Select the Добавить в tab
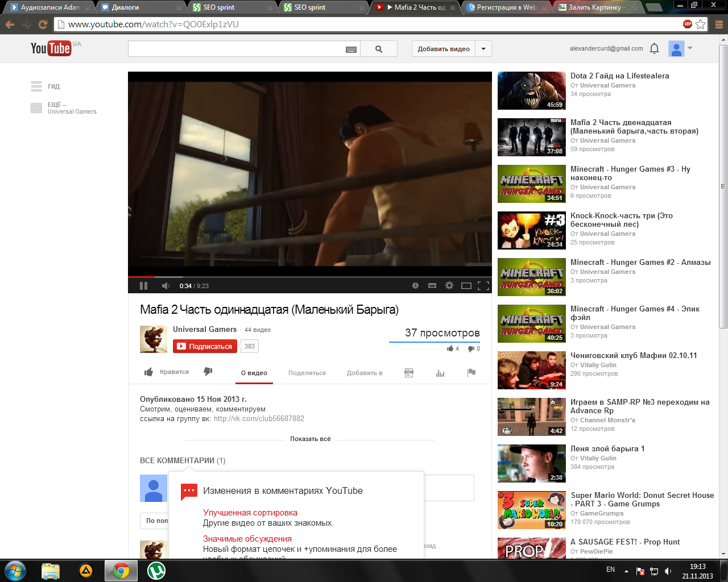Viewport: 728px width, 582px height. click(x=365, y=373)
